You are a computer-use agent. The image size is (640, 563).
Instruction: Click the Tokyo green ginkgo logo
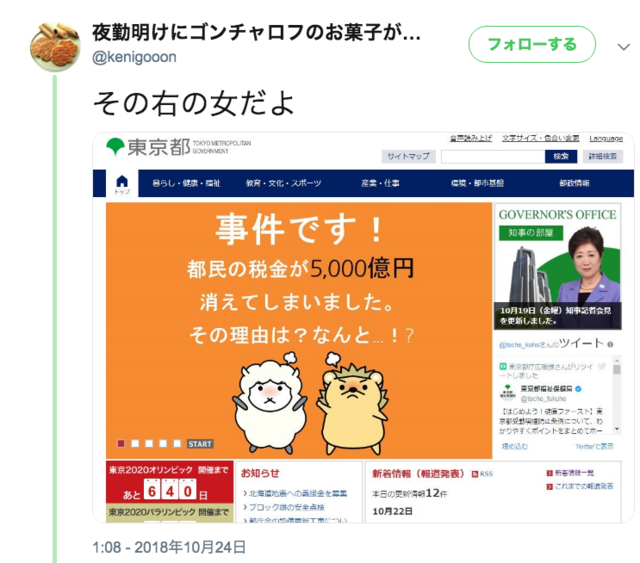[115, 147]
